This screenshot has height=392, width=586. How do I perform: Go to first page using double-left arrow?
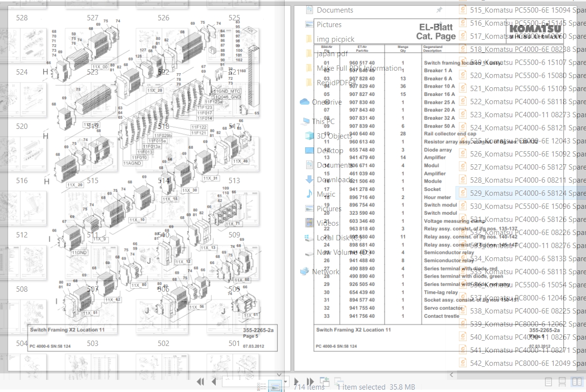tap(200, 382)
